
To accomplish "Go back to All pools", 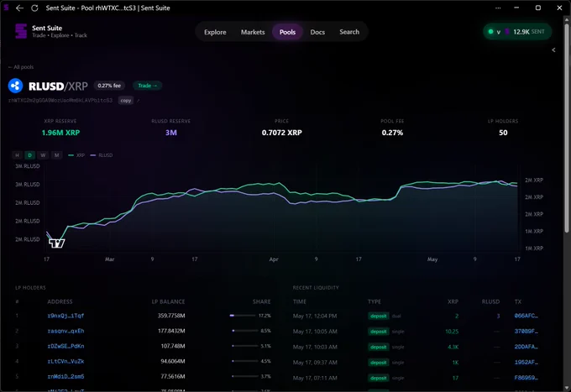I will [21, 67].
